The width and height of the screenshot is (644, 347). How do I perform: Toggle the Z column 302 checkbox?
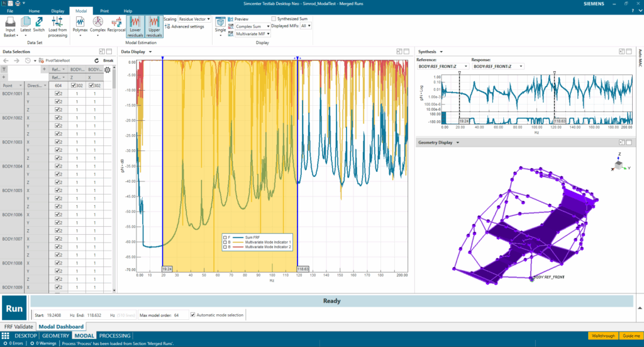pyautogui.click(x=74, y=86)
